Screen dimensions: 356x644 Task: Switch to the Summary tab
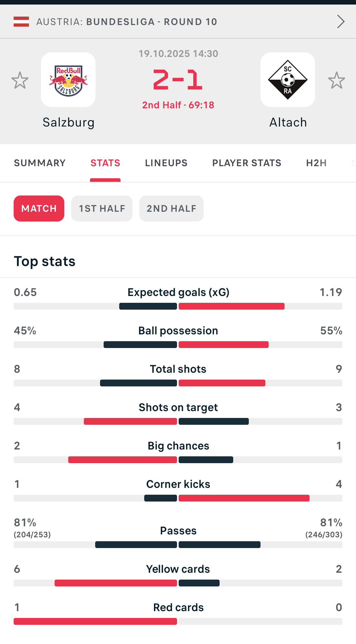click(x=40, y=163)
